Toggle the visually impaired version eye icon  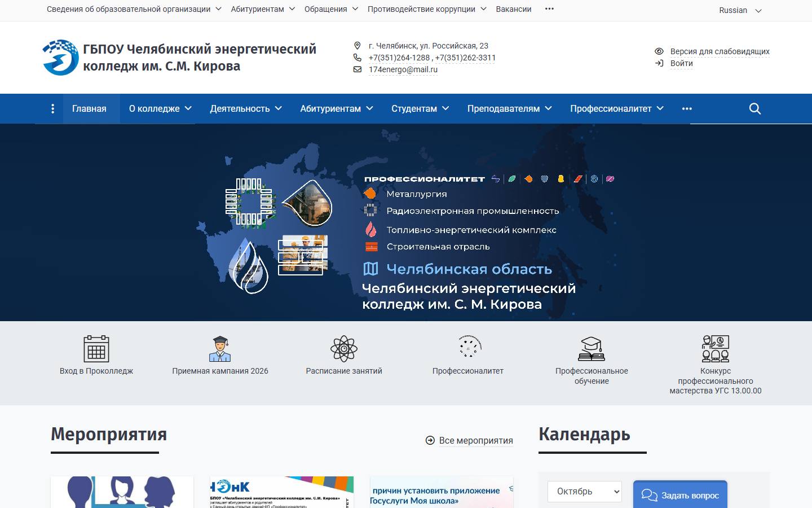tap(659, 51)
